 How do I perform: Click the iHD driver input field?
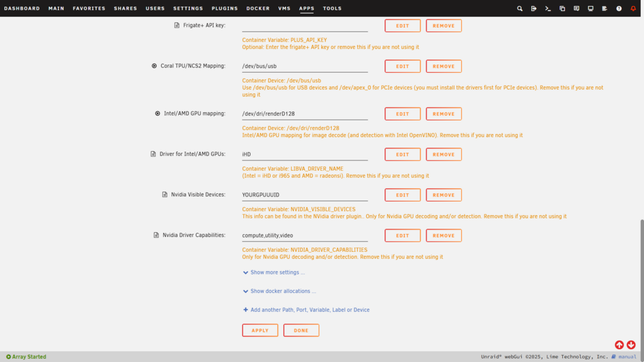coord(305,155)
